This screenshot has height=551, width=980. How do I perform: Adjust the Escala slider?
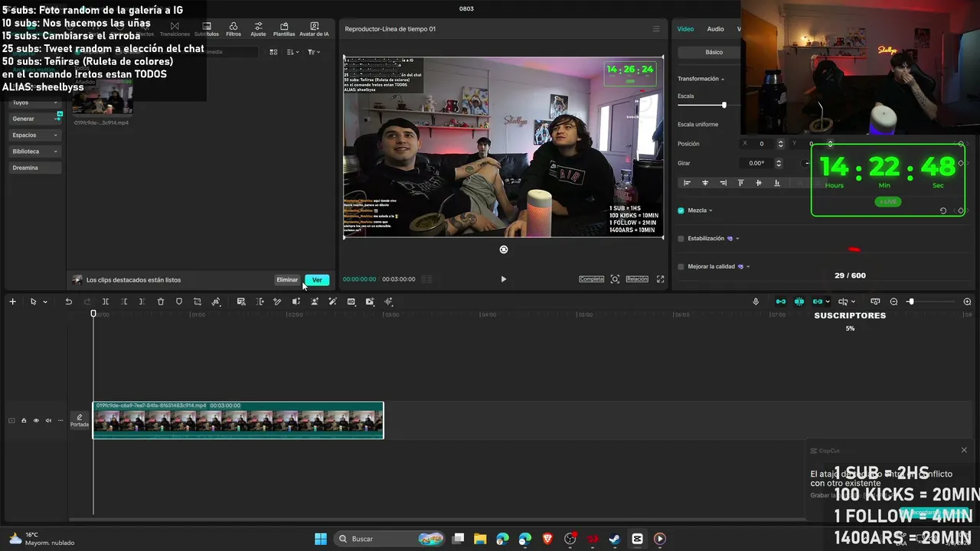point(724,105)
